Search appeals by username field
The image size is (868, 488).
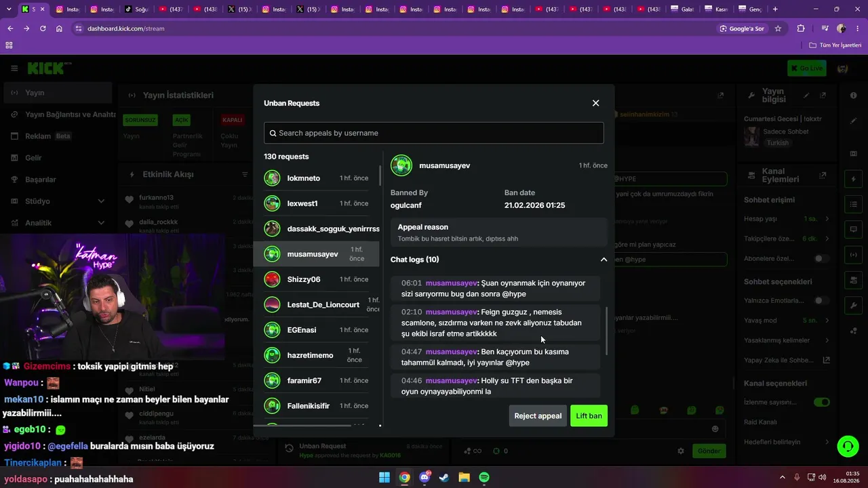point(434,133)
